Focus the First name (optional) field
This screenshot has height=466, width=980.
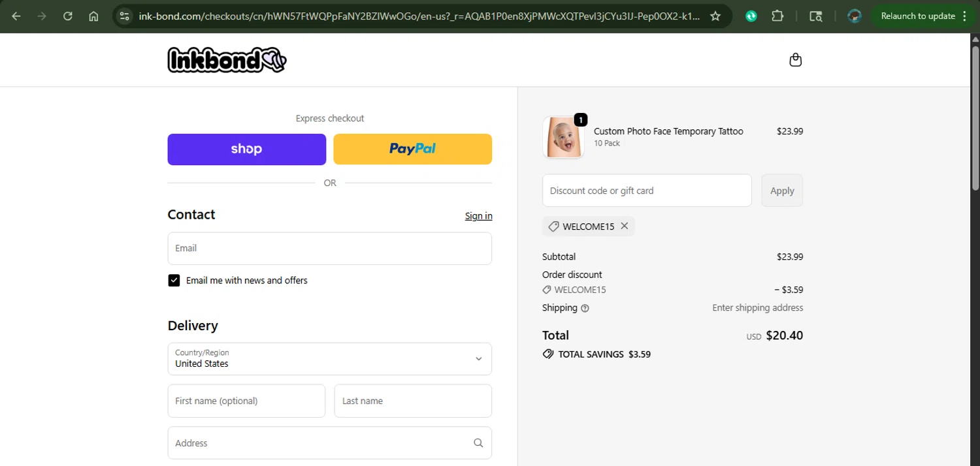tap(246, 401)
